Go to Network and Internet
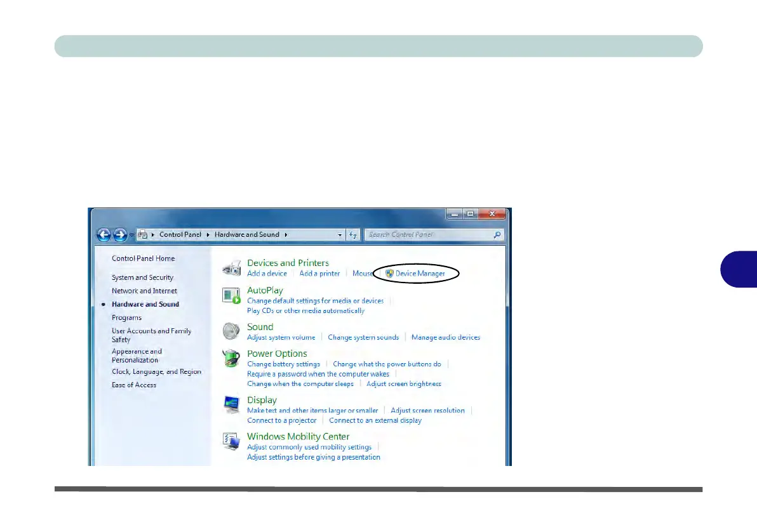 coord(144,291)
